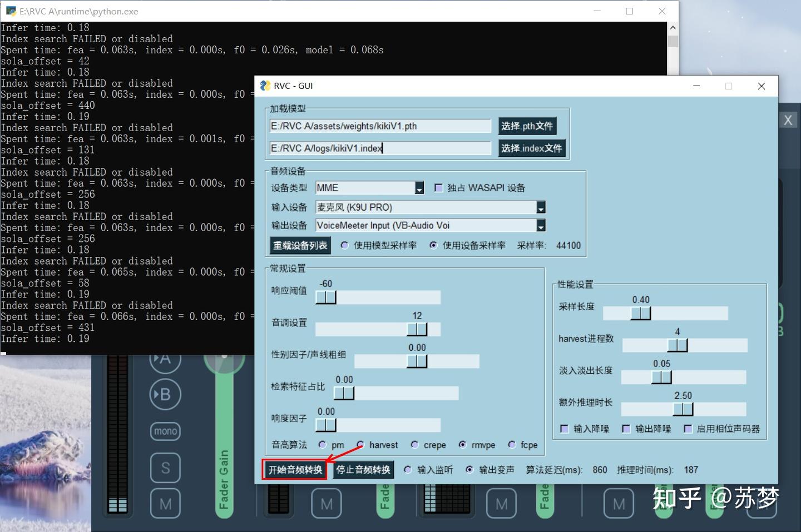Route the mixer channel to bus A

coord(165,360)
